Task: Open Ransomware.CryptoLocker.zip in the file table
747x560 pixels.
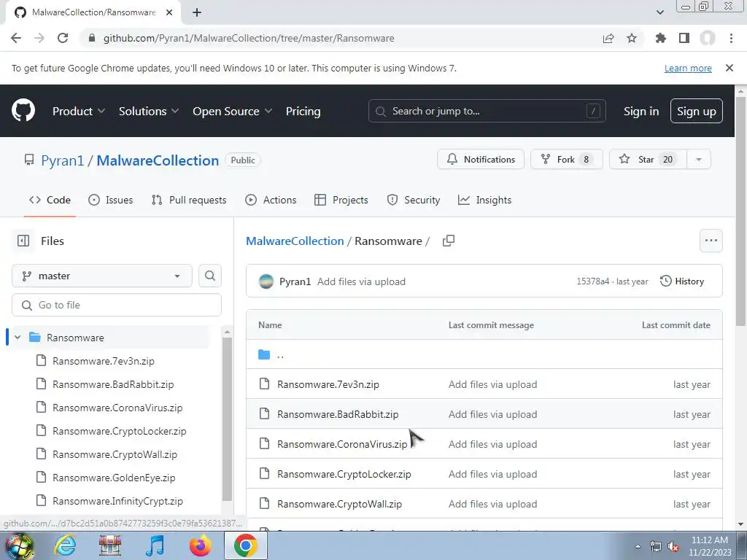Action: click(344, 474)
